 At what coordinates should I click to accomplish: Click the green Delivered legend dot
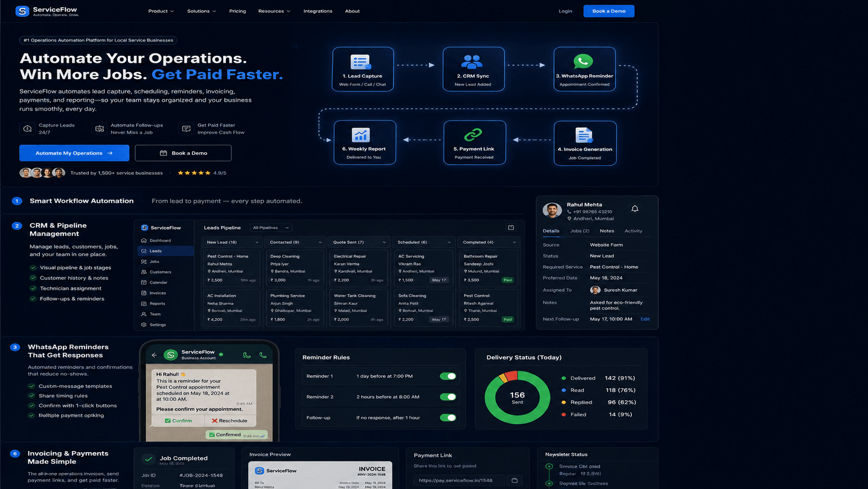(x=563, y=378)
